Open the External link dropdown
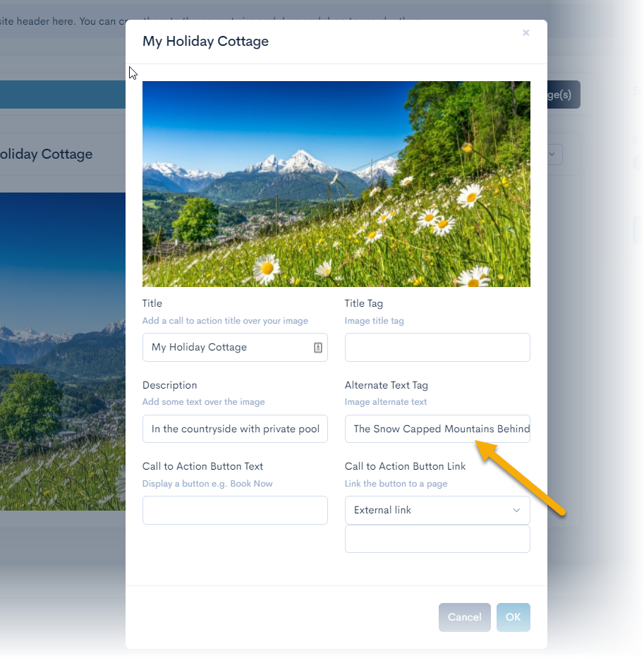 click(437, 509)
